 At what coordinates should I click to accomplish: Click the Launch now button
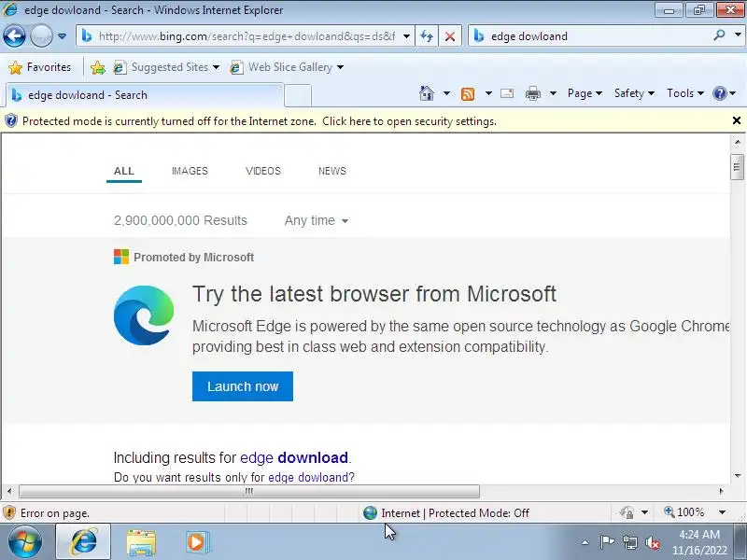(243, 386)
